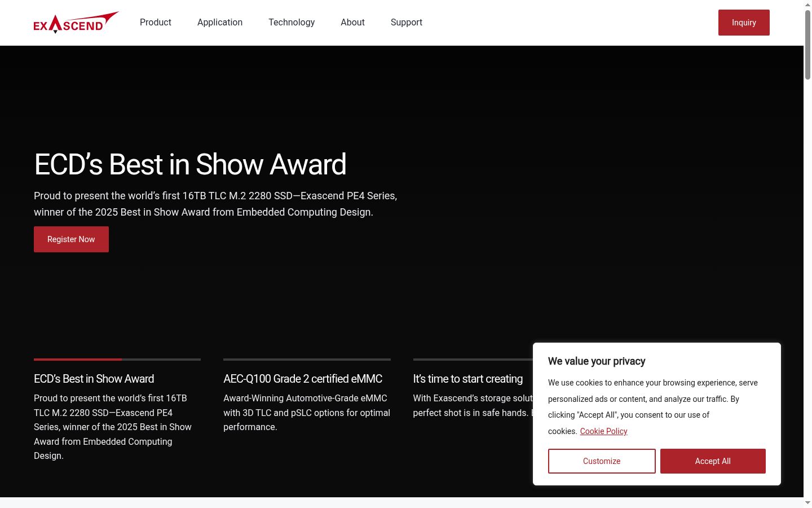Open the Technology menu
The image size is (812, 508).
[292, 23]
